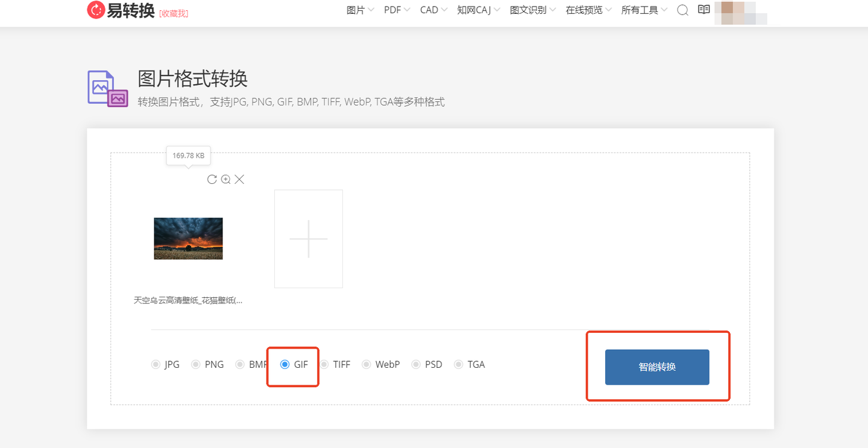The width and height of the screenshot is (868, 448).
Task: Open search using the magnifying glass icon
Action: (x=682, y=10)
